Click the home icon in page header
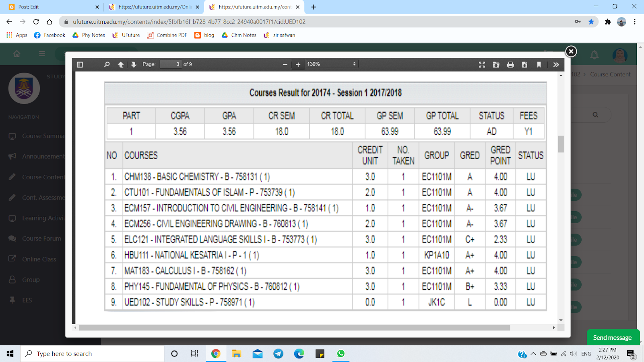Screen dimensions: 644x362 (17, 53)
